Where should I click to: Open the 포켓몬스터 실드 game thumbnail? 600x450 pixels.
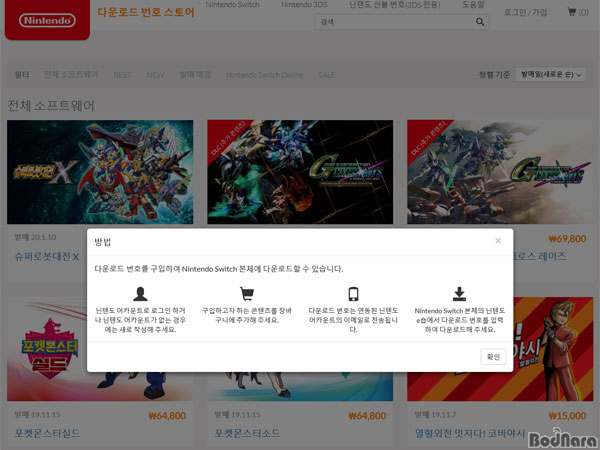click(x=100, y=349)
